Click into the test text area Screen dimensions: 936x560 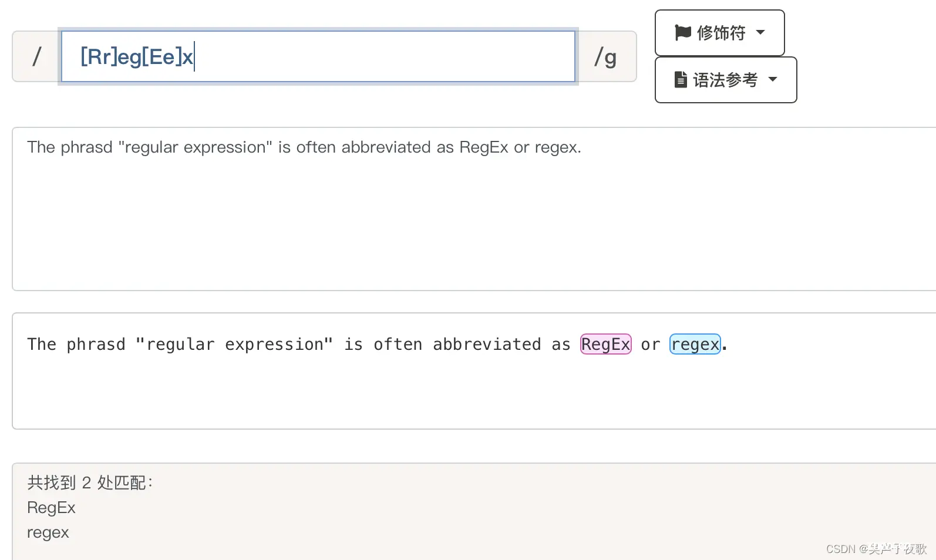(474, 209)
